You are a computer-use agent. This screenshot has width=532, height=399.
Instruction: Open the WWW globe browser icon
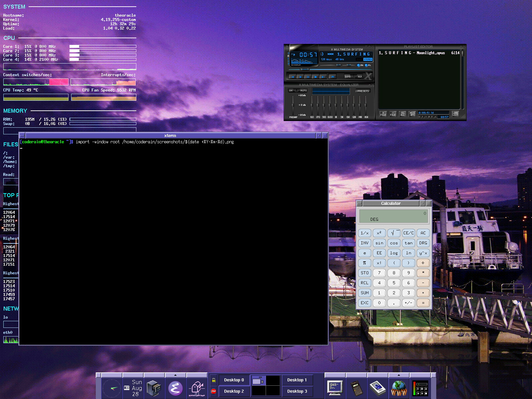tap(399, 388)
